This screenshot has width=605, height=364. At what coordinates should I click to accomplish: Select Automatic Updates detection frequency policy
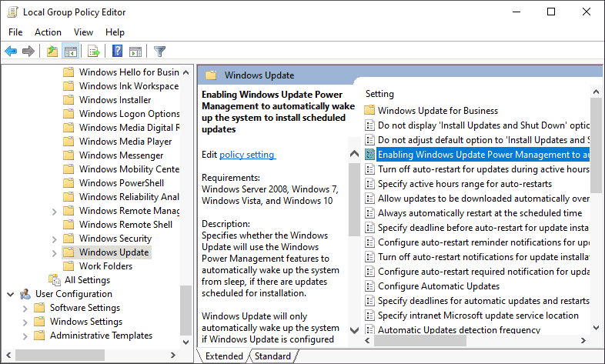(460, 330)
